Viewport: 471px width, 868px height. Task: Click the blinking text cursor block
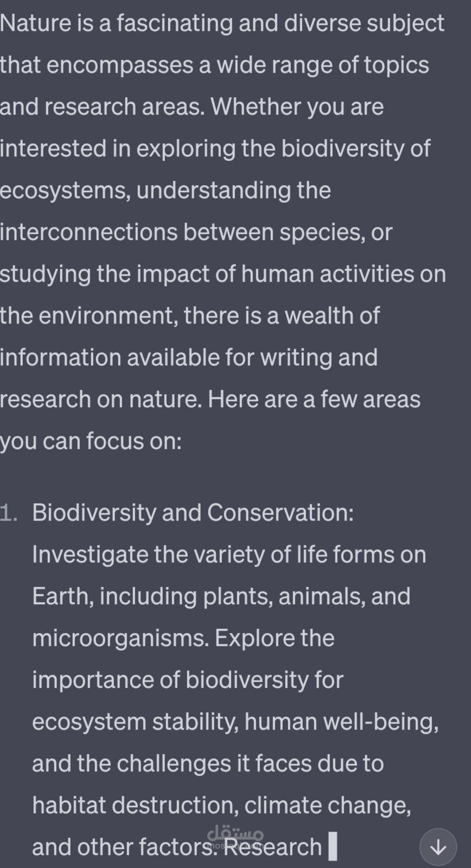coord(333,847)
